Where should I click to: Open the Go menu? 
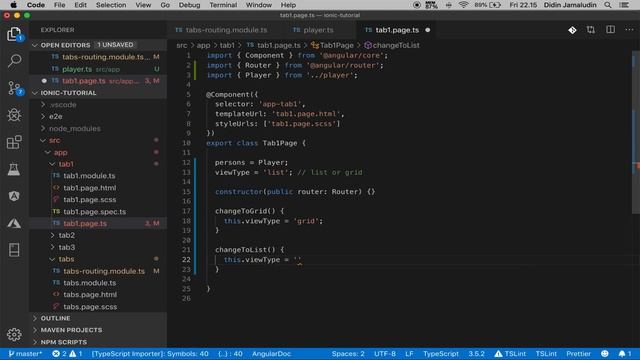pos(165,5)
